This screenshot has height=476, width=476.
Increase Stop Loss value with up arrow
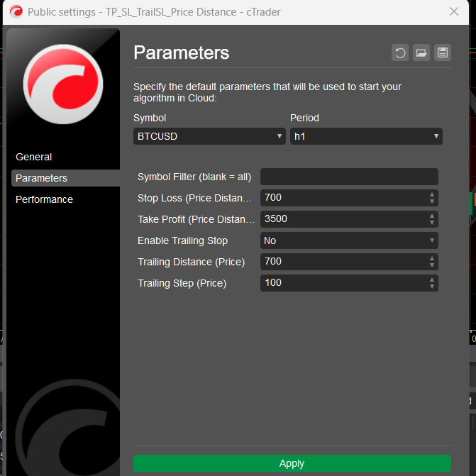point(432,195)
